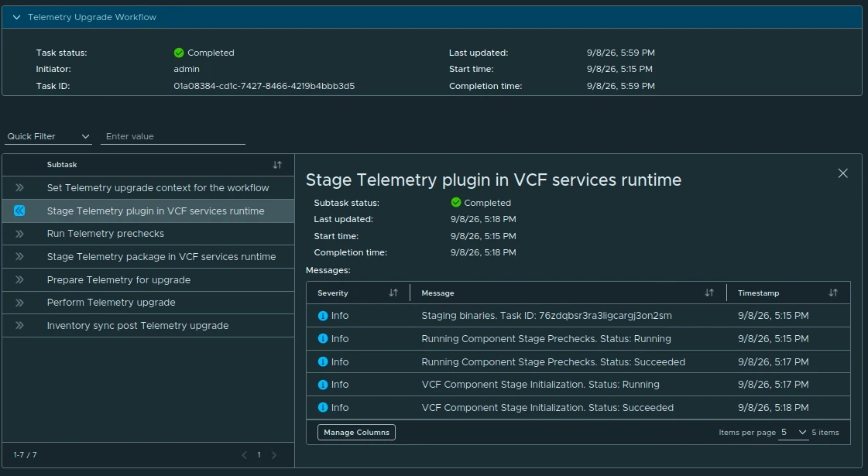Click the Telemetry Upgrade Workflow header title

click(92, 17)
